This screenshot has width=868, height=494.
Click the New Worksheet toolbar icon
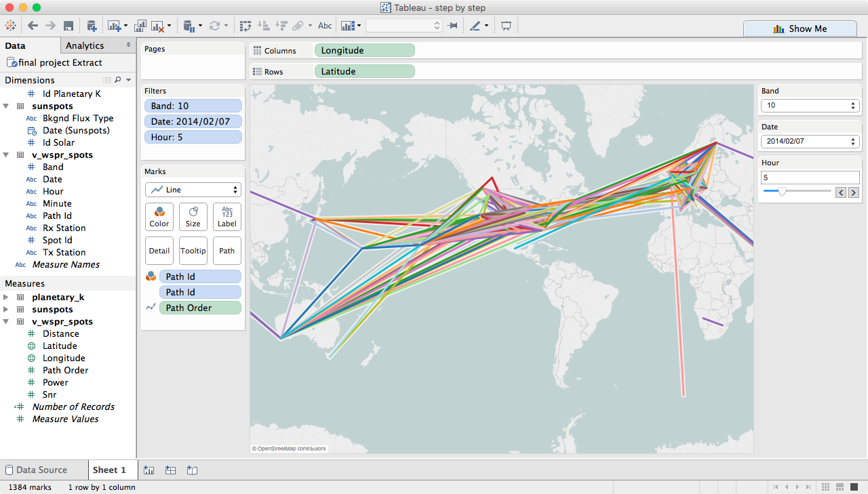[x=113, y=26]
